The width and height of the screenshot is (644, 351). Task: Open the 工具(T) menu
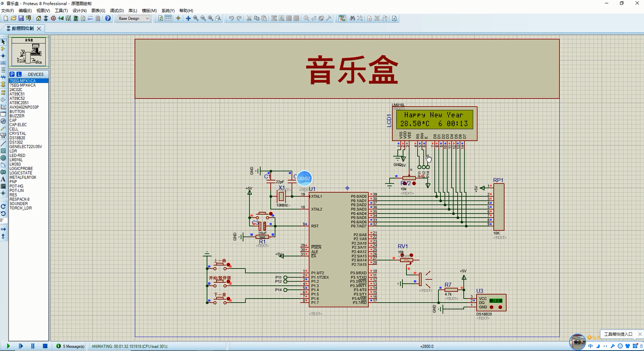(61, 11)
